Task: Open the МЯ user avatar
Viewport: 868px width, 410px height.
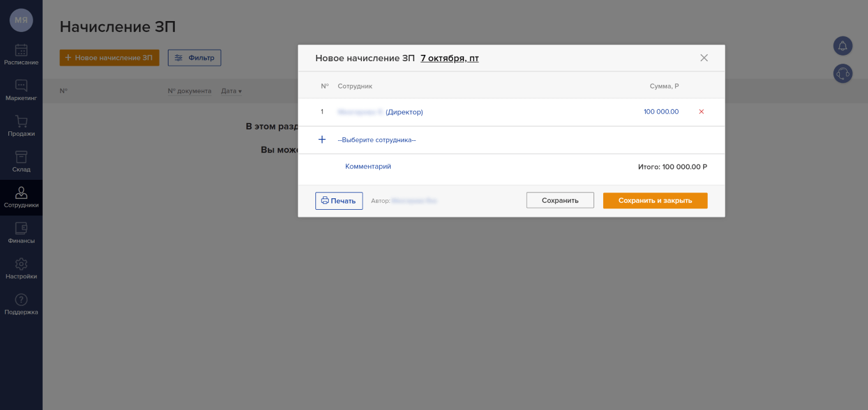Action: coord(21,20)
